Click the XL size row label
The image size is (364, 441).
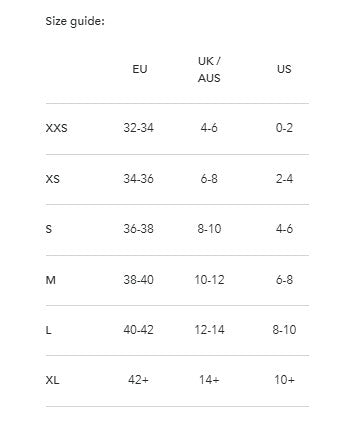pyautogui.click(x=52, y=380)
